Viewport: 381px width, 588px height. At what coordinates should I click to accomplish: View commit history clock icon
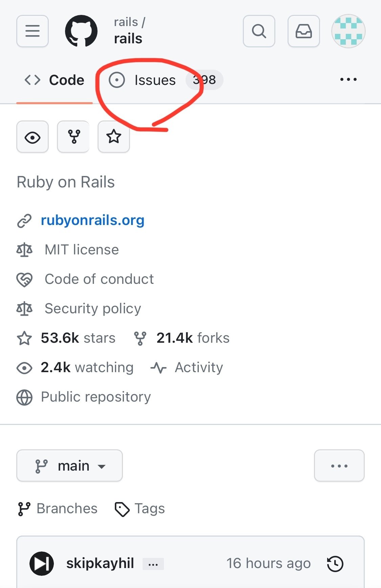click(x=335, y=564)
